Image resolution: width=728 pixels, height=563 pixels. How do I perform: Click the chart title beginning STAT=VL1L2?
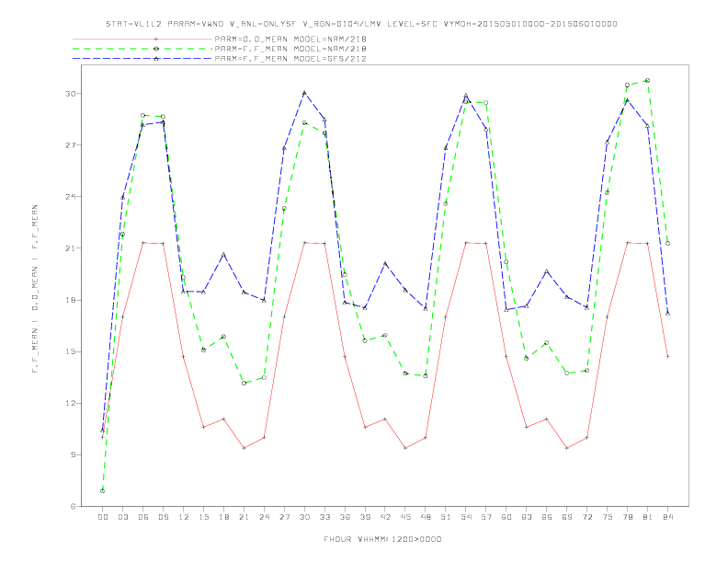(x=361, y=24)
